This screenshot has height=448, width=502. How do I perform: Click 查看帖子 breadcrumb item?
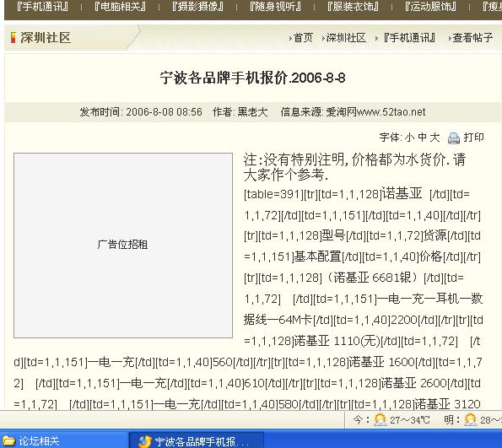point(472,38)
